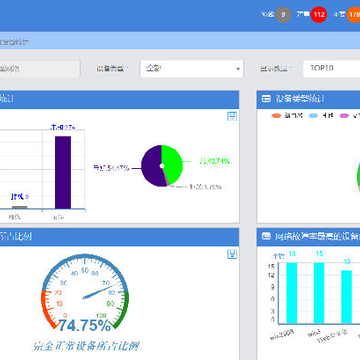Click the purple slice of the status pie
Image resolution: width=360 pixels, height=360 pixels.
click(x=152, y=166)
